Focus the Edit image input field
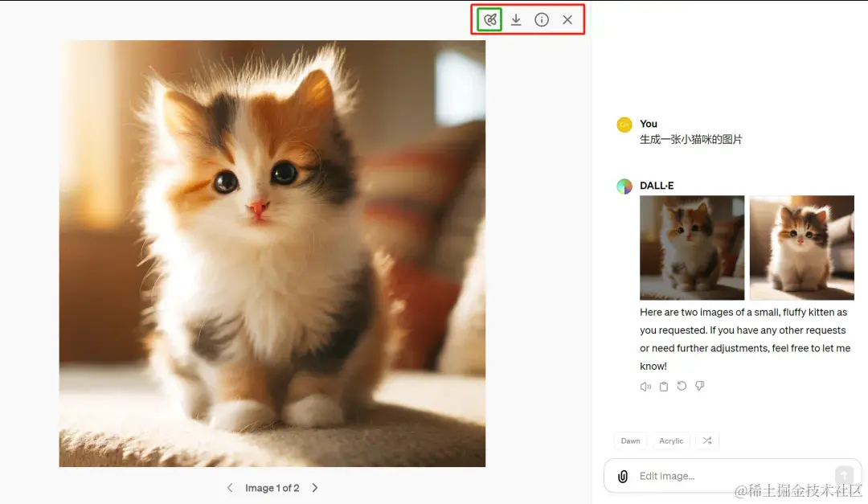Image resolution: width=868 pixels, height=504 pixels. 734,476
